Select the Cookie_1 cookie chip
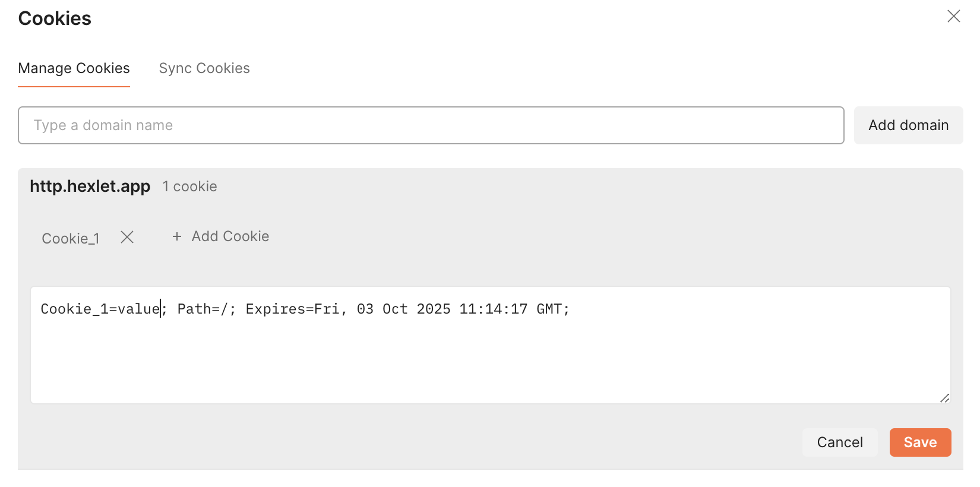Image resolution: width=980 pixels, height=487 pixels. coord(71,238)
